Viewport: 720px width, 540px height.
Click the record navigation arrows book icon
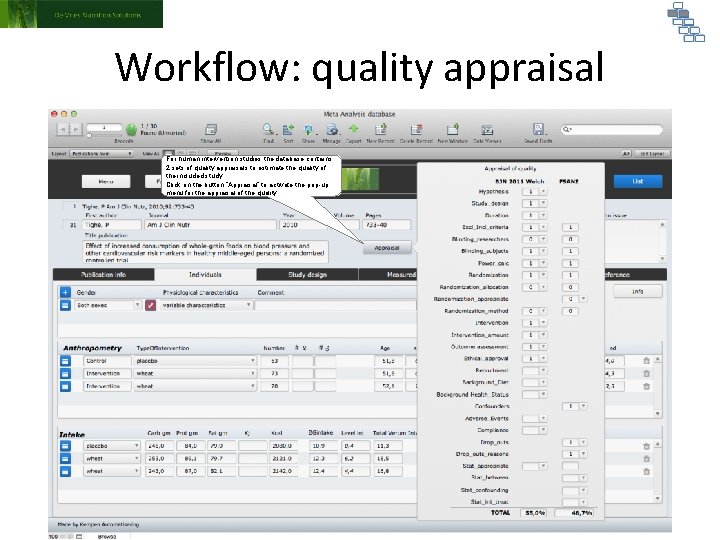(x=69, y=129)
